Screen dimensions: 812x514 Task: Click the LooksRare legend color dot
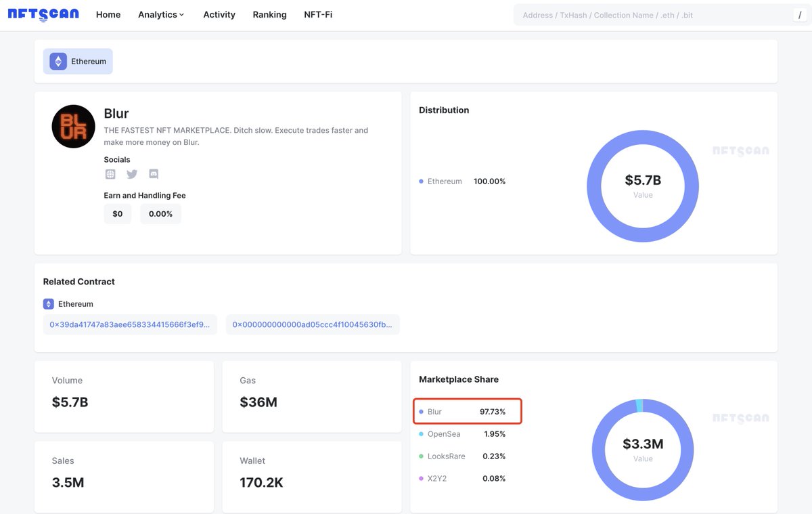click(x=421, y=456)
